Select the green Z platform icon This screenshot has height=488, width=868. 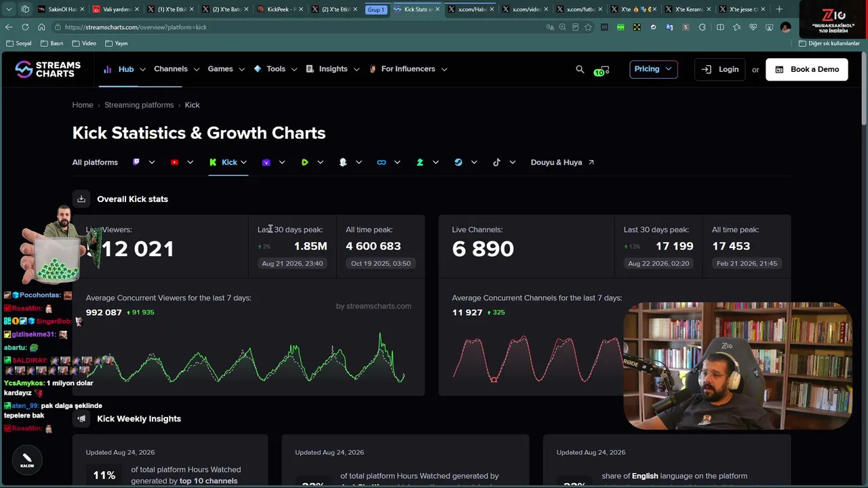(x=420, y=162)
